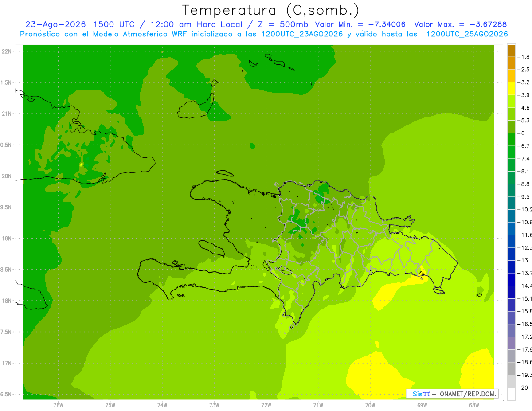Click the '-12.3' legend value
Image resolution: width=532 pixels, height=411 pixels.
(524, 248)
